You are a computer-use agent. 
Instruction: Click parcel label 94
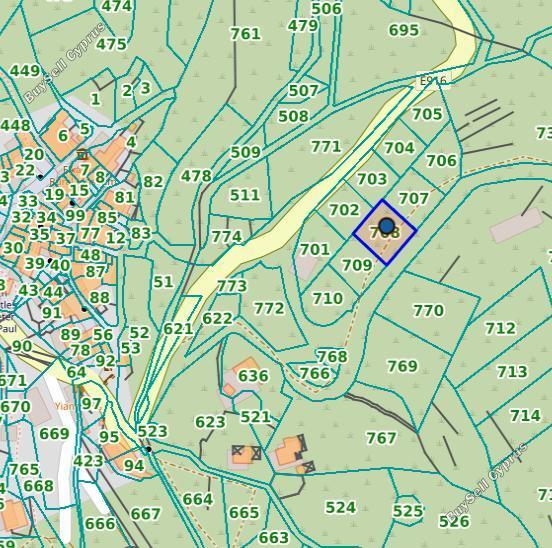(x=134, y=466)
